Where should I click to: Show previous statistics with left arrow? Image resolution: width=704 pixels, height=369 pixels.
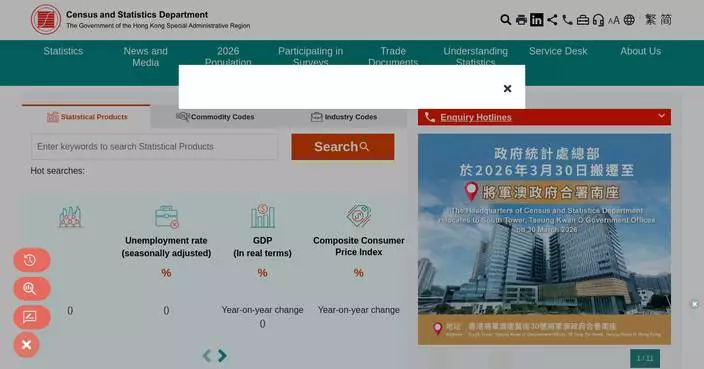click(x=207, y=356)
